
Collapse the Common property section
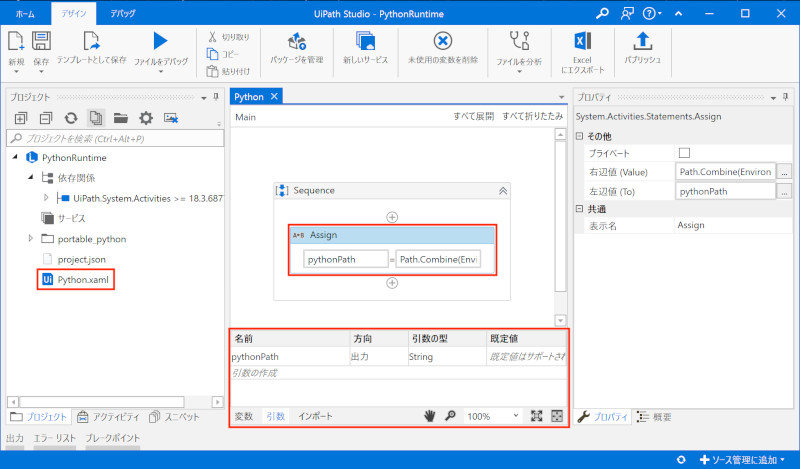(579, 209)
